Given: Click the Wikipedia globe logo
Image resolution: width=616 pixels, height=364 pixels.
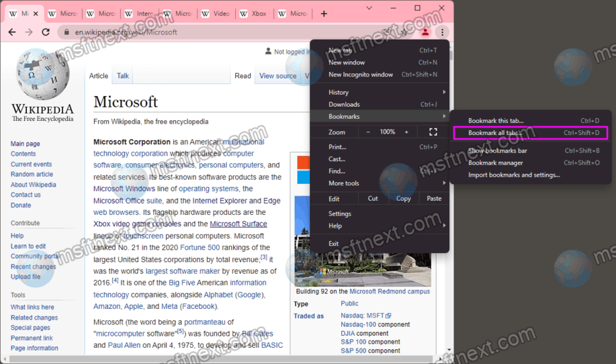Looking at the screenshot, I should pos(42,75).
